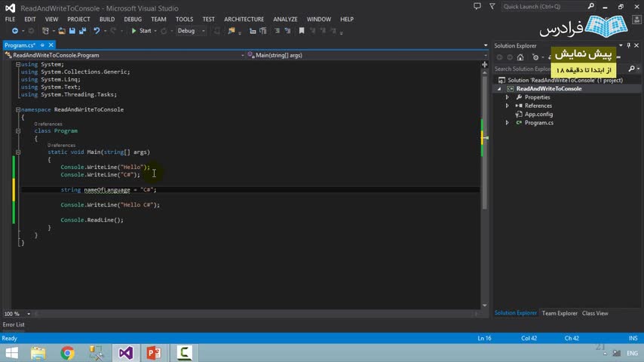Screen dimensions: 644x362
Task: Open the Start button's dropdown arrow
Action: coord(155,31)
